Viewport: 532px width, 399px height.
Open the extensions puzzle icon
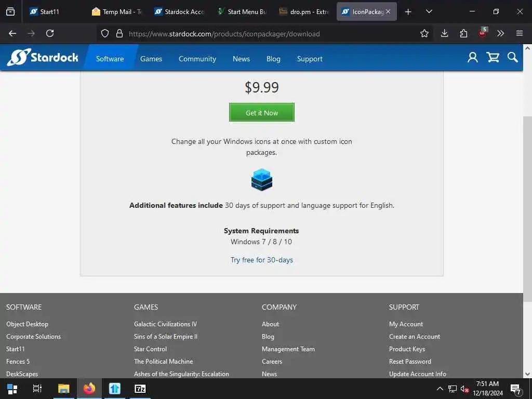click(x=463, y=33)
